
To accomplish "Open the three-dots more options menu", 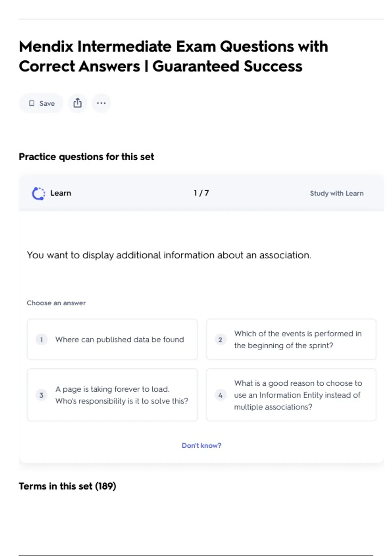I will (x=101, y=103).
